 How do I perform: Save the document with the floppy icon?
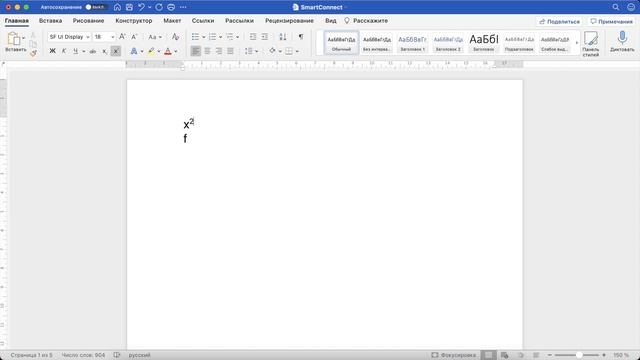click(x=129, y=7)
